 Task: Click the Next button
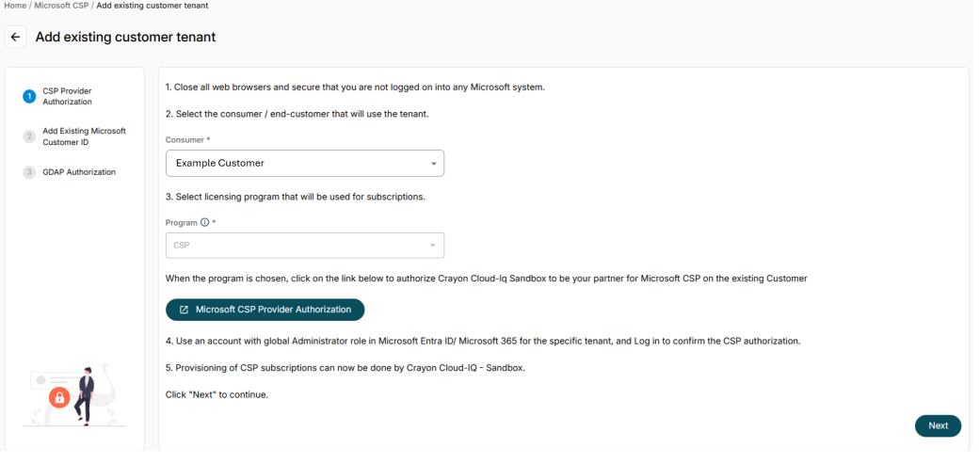click(x=938, y=426)
